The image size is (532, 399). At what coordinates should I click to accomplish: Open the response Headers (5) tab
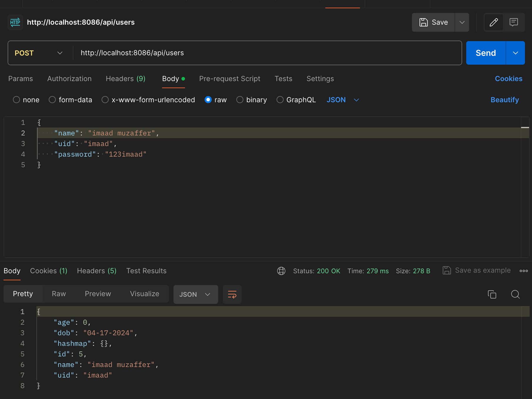coord(97,271)
